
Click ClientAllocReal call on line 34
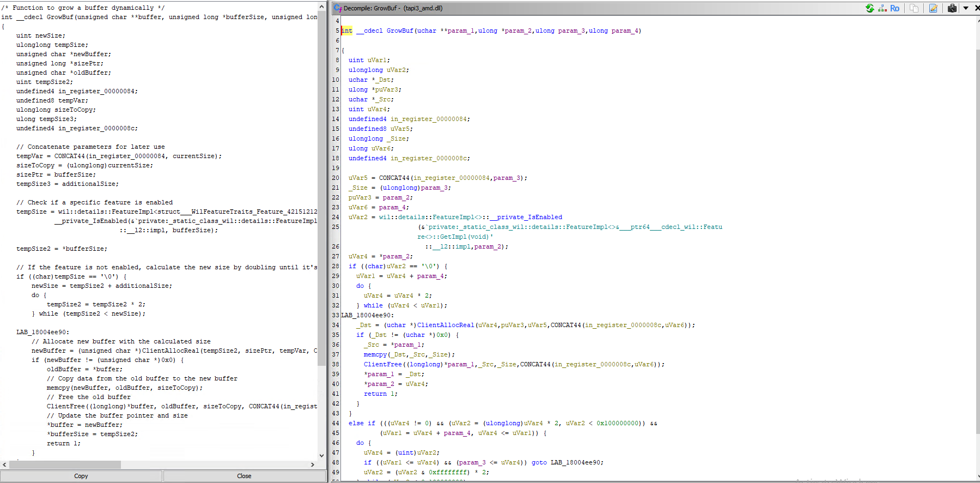[x=445, y=325]
